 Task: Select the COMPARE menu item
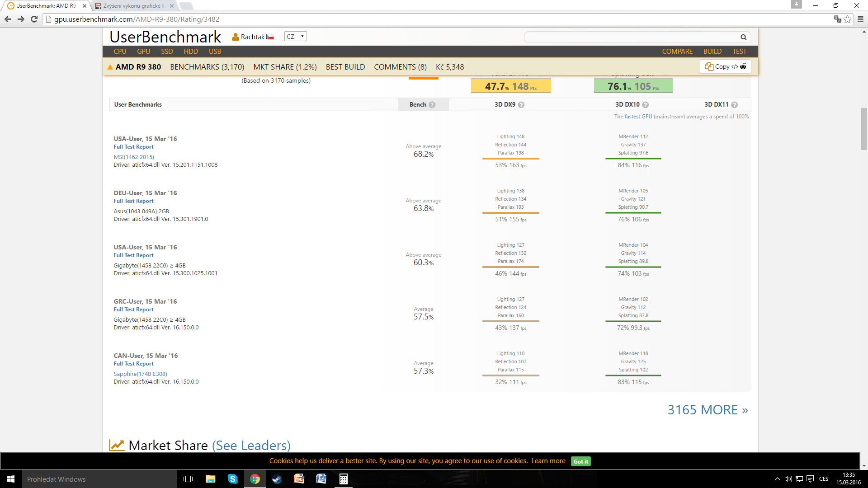677,52
